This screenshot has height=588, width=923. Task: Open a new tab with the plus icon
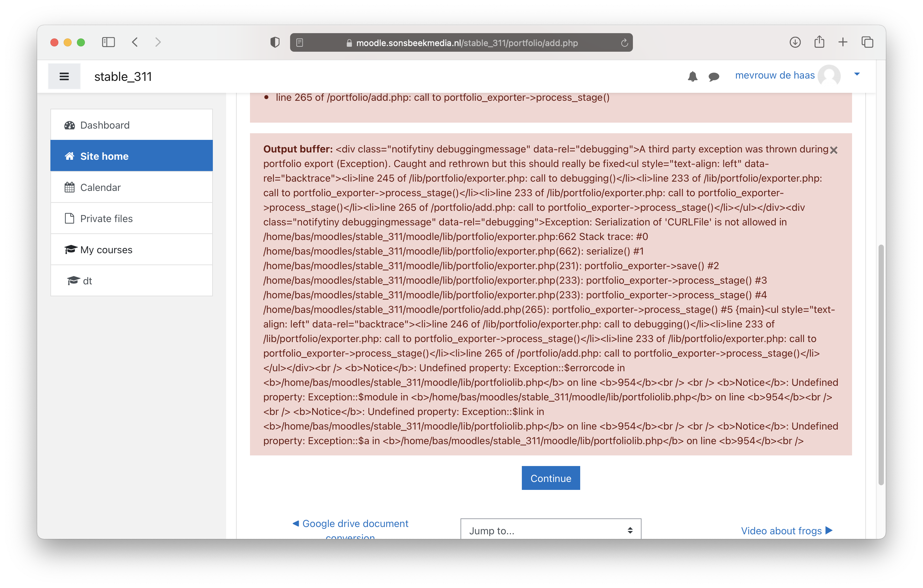pos(843,42)
